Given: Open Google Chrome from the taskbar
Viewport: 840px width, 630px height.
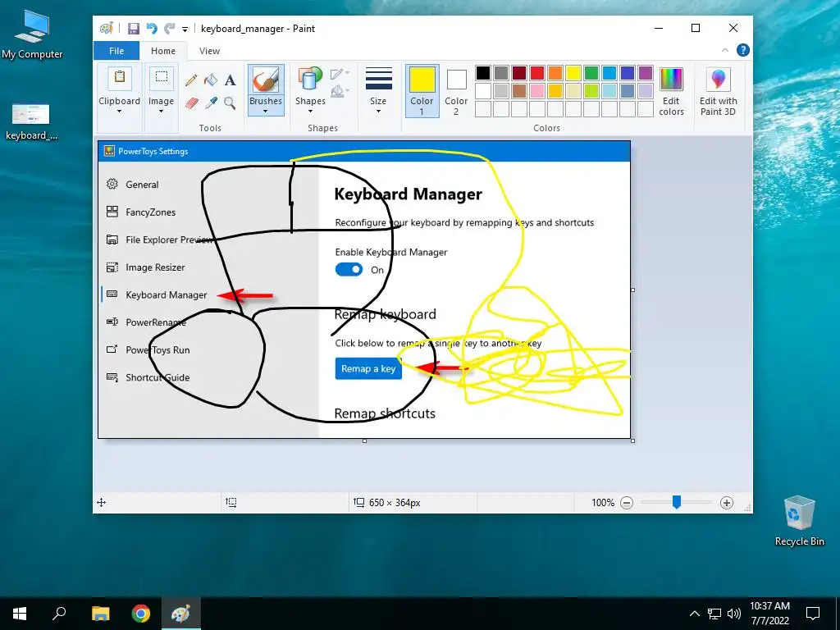Looking at the screenshot, I should pyautogui.click(x=141, y=614).
